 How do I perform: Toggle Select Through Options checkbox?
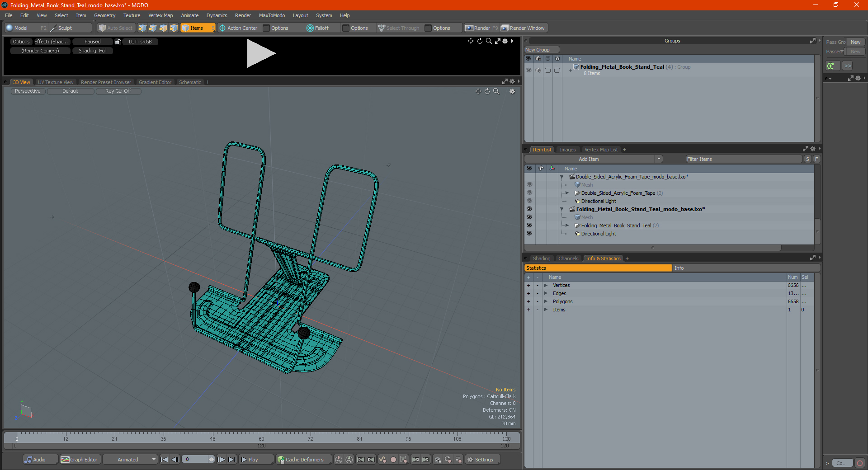pos(428,28)
